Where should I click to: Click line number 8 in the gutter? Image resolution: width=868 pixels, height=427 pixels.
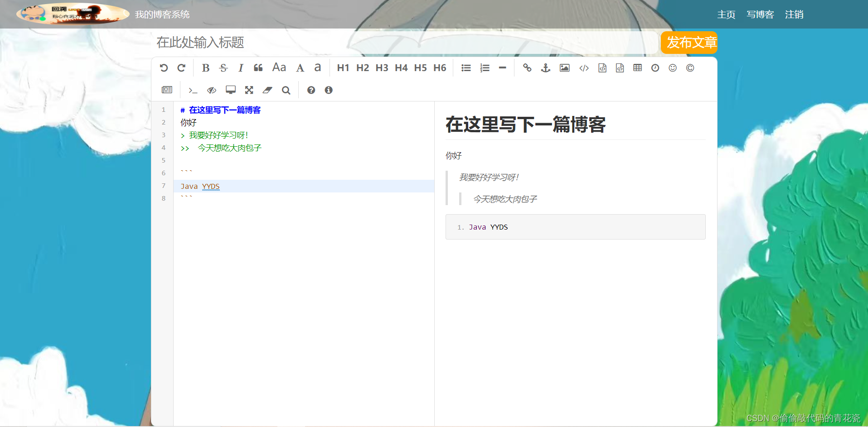coord(164,198)
